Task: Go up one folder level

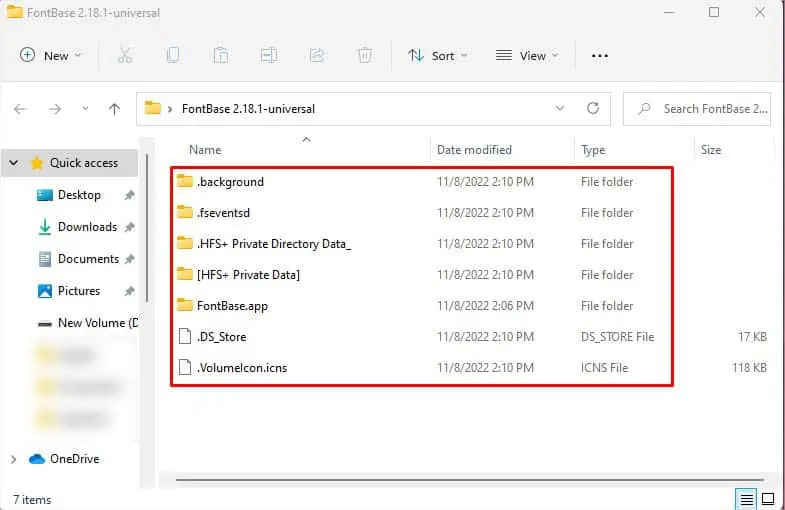Action: (x=114, y=109)
